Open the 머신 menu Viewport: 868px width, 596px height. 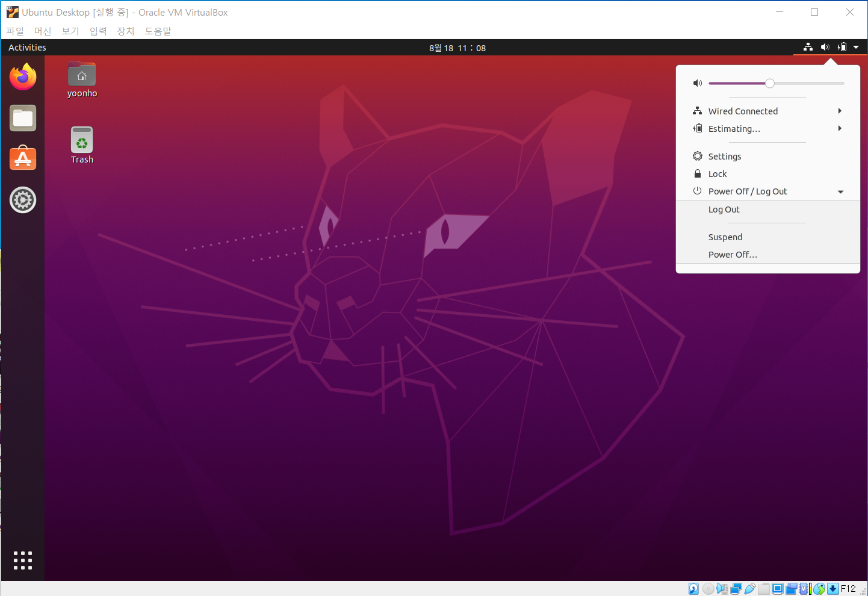(x=43, y=31)
